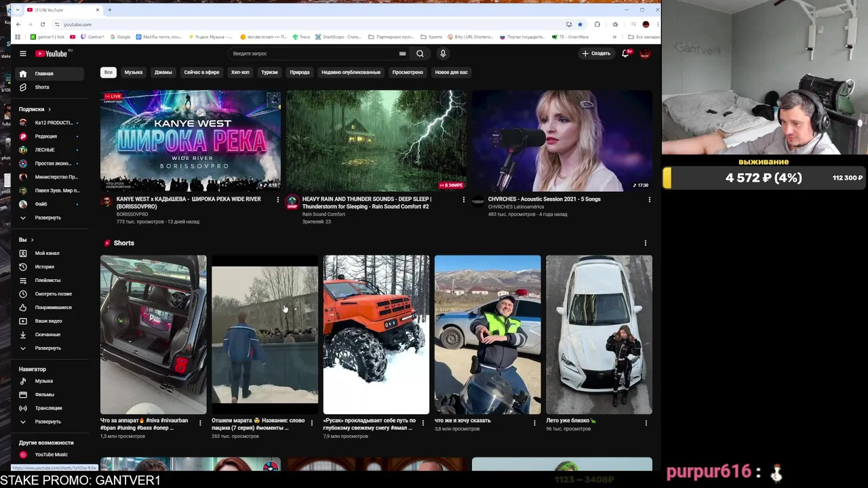This screenshot has width=868, height=488.
Task: Open the Вы section header
Action: [26, 240]
